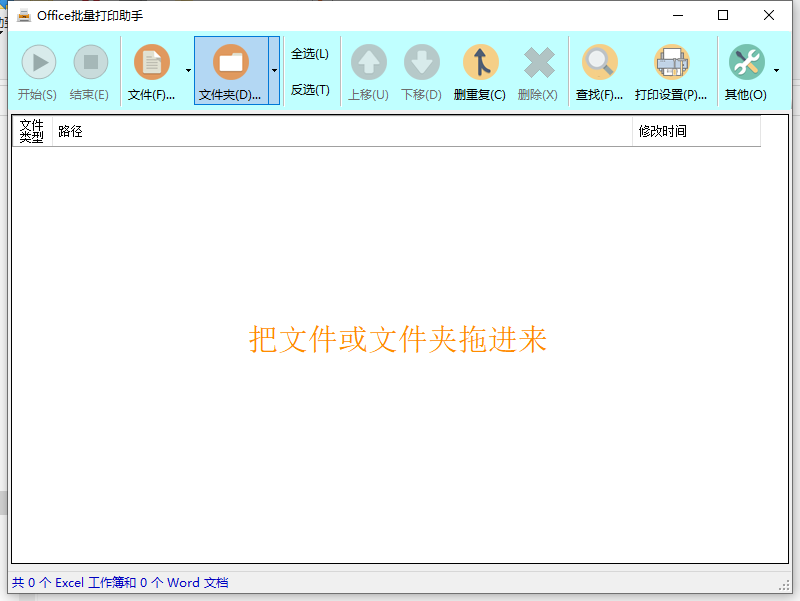Minimize the Office批量打印助手 window
800x601 pixels.
click(x=678, y=15)
